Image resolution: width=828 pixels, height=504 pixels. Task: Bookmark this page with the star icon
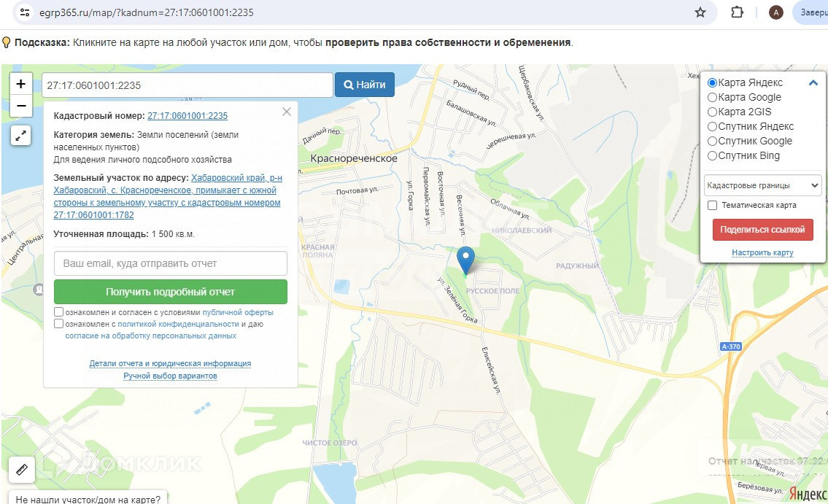click(700, 12)
